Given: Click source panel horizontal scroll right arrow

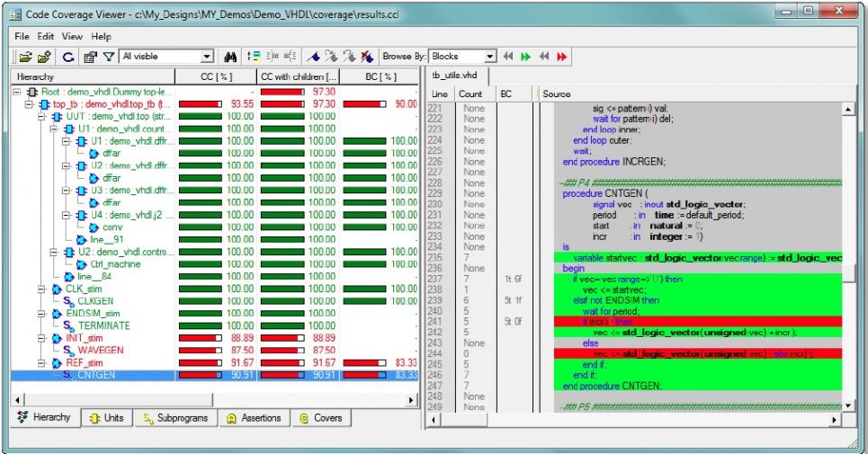Looking at the screenshot, I should tap(835, 420).
